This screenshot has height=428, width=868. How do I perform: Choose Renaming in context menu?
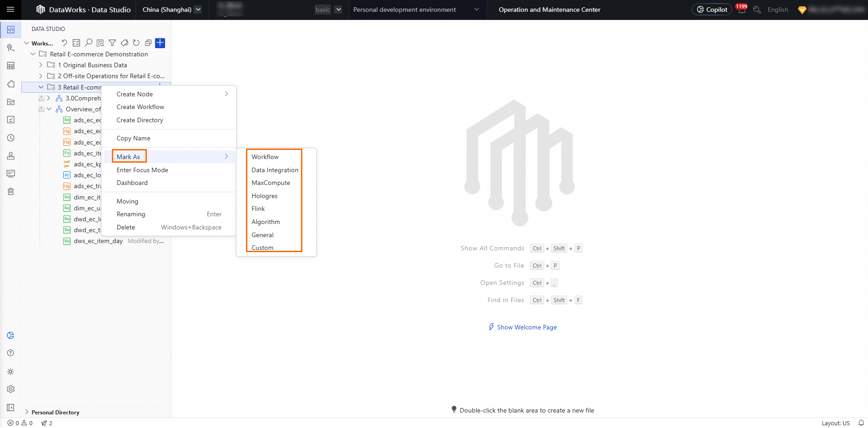coord(169,214)
